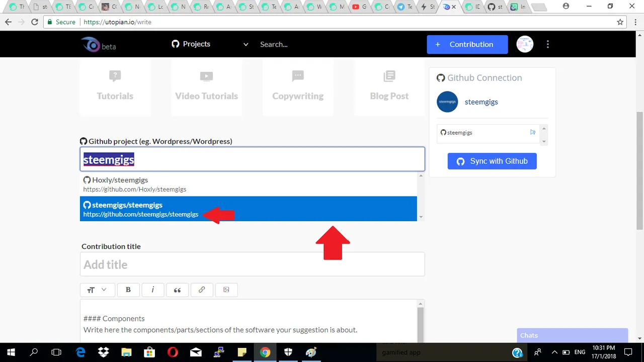
Task: Click the Chrome profile person icon
Action: pos(566,6)
